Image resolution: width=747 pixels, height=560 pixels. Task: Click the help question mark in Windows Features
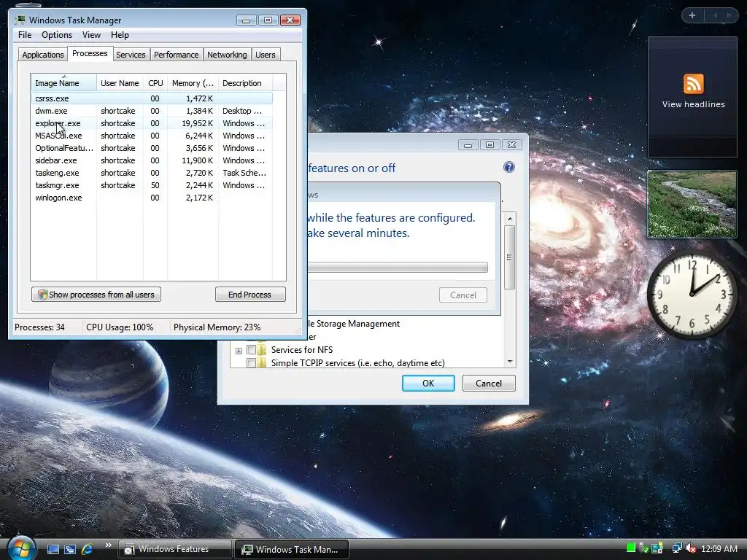click(x=508, y=167)
